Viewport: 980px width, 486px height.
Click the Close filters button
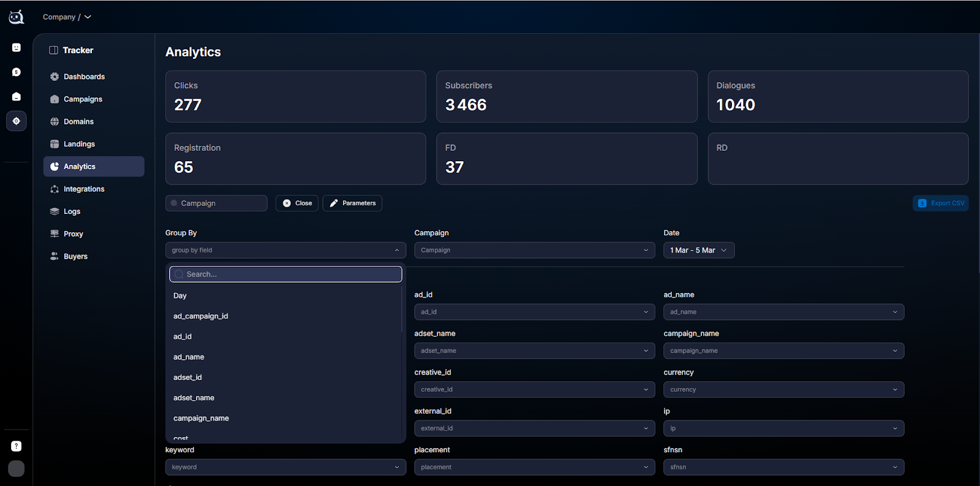(297, 203)
